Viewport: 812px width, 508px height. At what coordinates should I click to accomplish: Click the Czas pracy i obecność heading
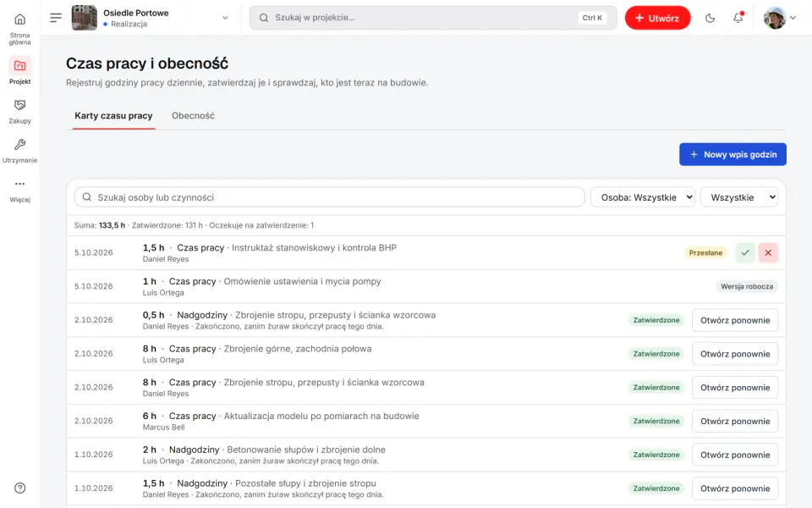click(147, 63)
